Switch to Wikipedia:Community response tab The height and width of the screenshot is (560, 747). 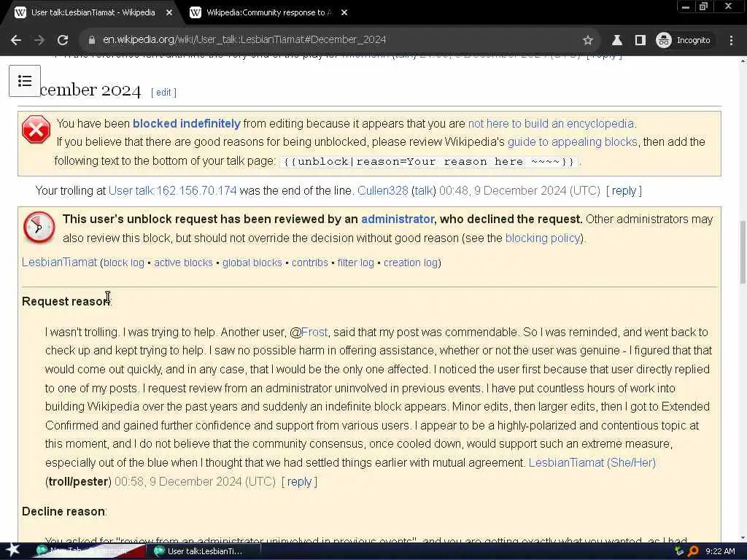(269, 13)
